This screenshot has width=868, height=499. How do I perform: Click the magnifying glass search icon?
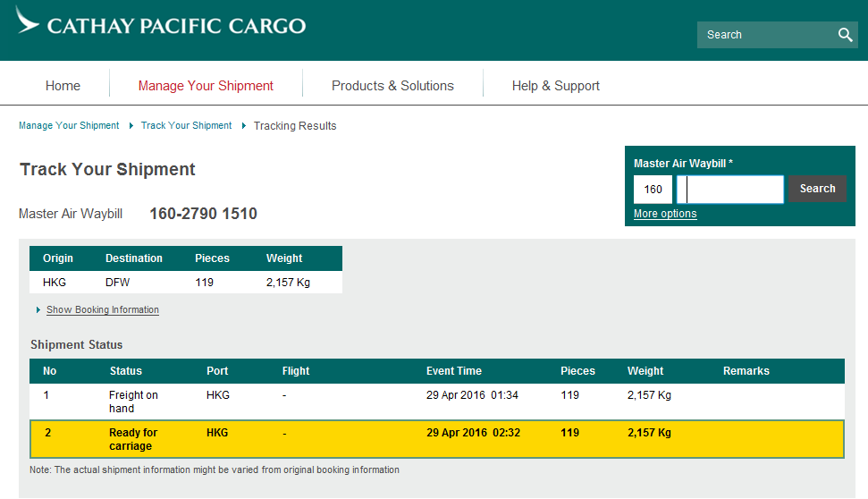point(845,35)
